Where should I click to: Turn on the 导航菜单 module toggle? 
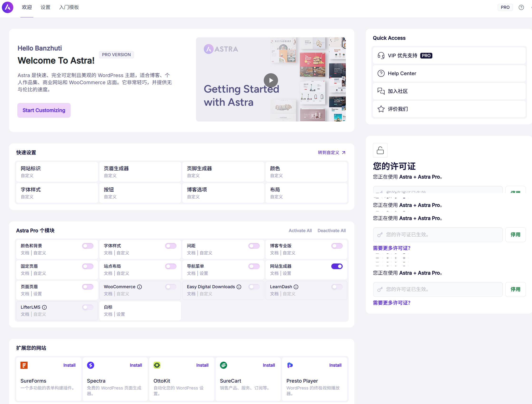click(254, 266)
